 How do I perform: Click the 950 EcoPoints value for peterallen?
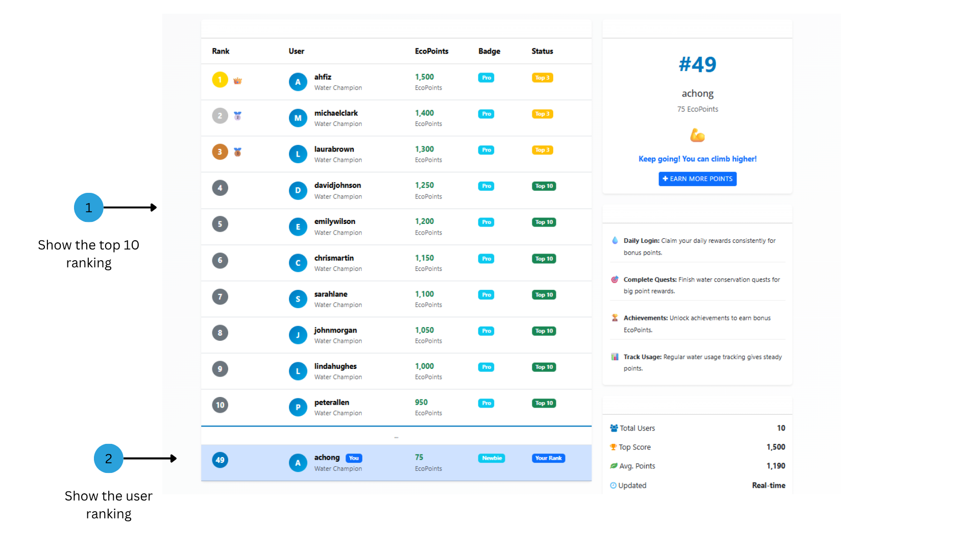[421, 403]
